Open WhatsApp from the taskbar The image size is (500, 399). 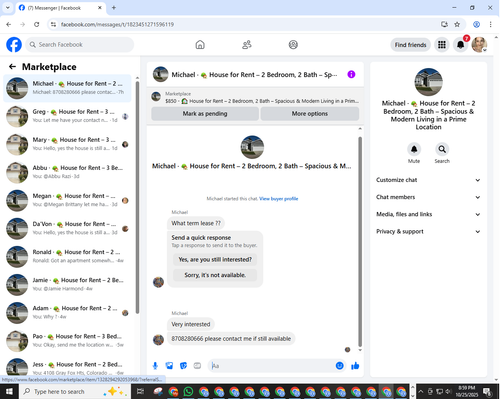188,391
